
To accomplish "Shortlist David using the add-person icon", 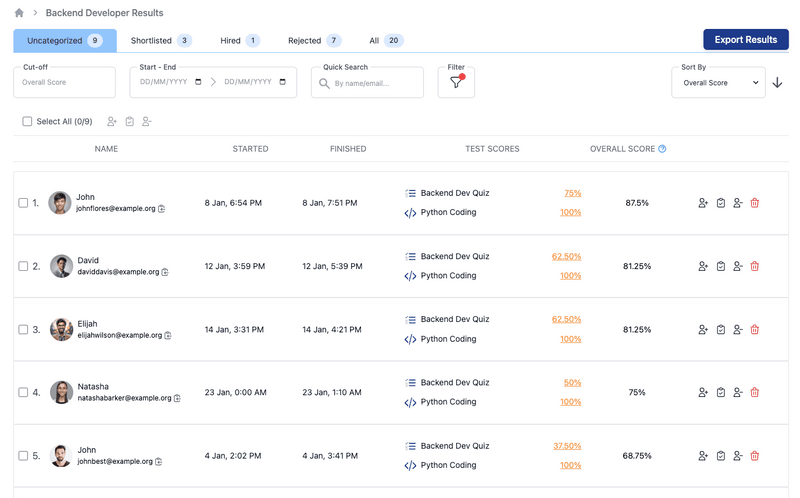I will [703, 266].
